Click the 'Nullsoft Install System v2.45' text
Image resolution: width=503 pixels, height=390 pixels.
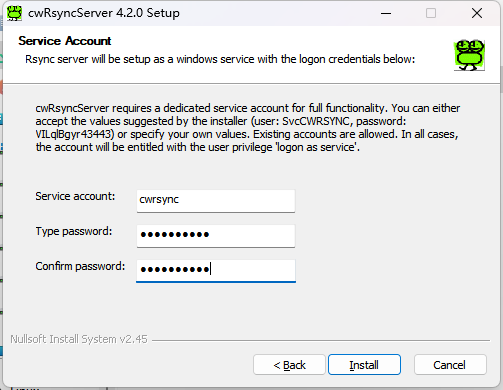pos(79,339)
